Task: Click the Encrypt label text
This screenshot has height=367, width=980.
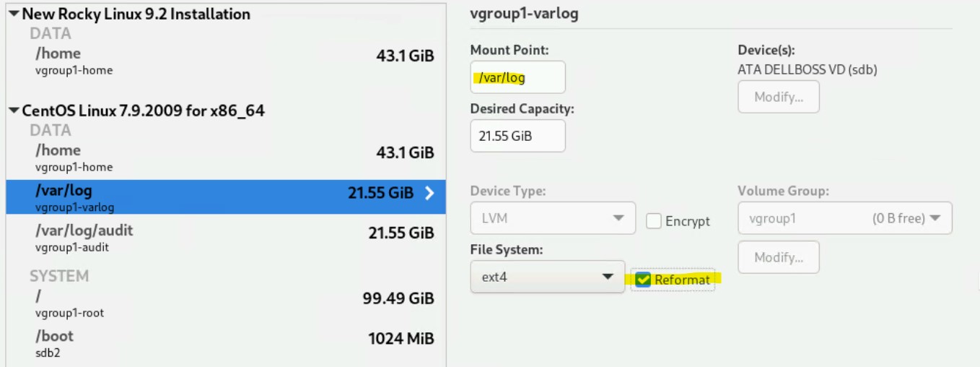Action: 688,222
